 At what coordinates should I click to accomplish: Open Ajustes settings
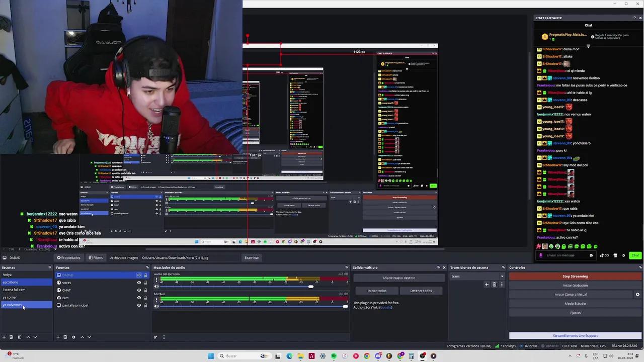pos(575,313)
